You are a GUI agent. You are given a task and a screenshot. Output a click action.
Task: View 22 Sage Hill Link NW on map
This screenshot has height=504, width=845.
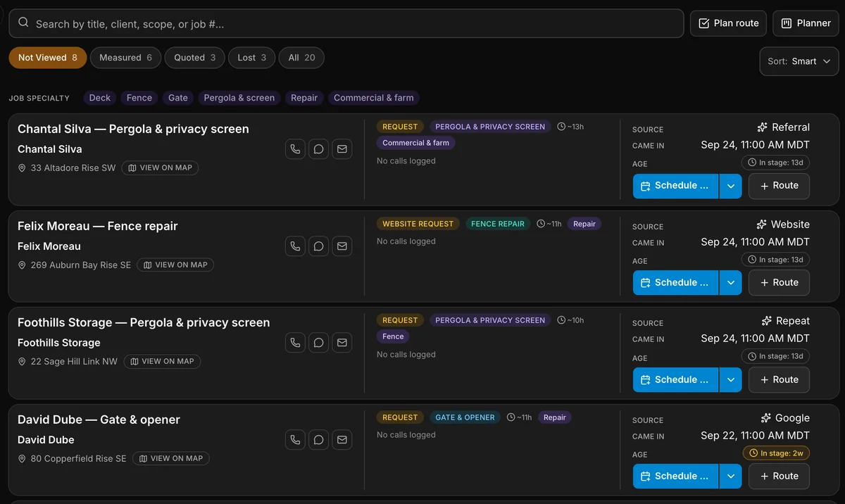(x=162, y=362)
